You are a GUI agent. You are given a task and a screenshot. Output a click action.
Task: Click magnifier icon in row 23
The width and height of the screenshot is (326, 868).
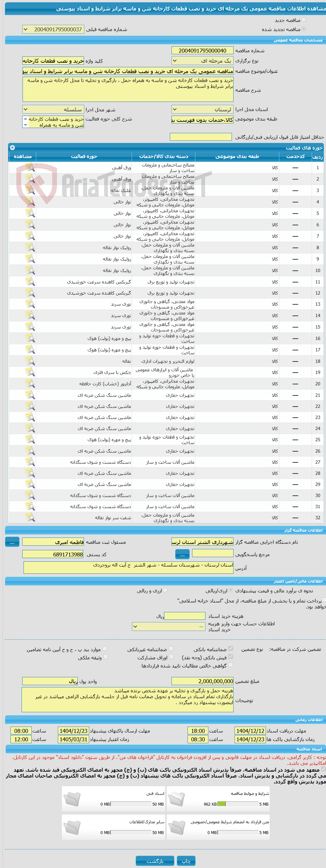(30, 417)
